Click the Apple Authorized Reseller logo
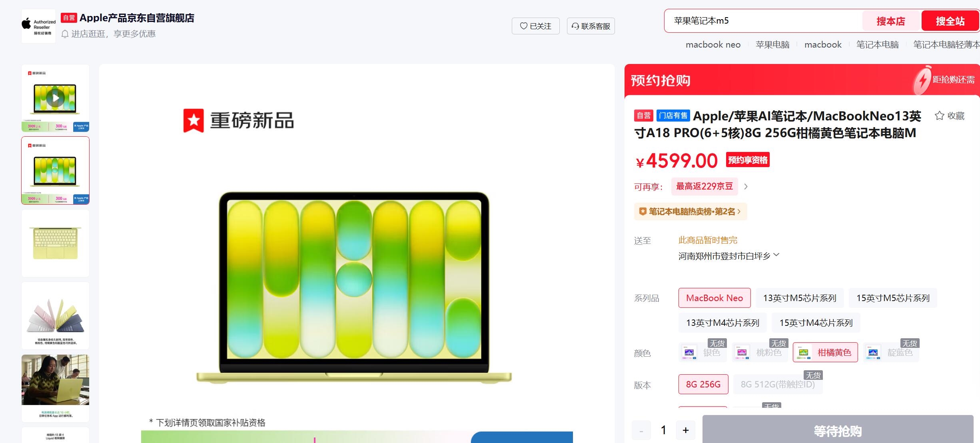 click(39, 26)
